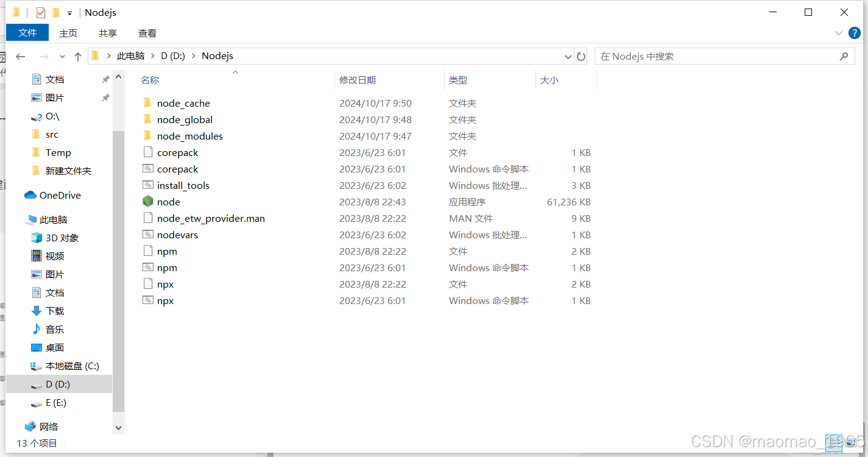The height and width of the screenshot is (457, 868).
Task: Switch to the 查看 ribbon tab
Action: (147, 33)
